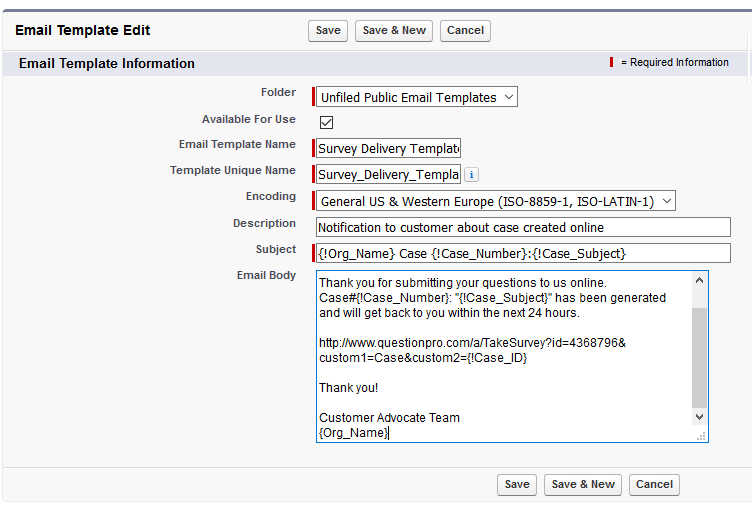Click the Email Template Information section header
The width and height of the screenshot is (752, 514).
click(107, 64)
